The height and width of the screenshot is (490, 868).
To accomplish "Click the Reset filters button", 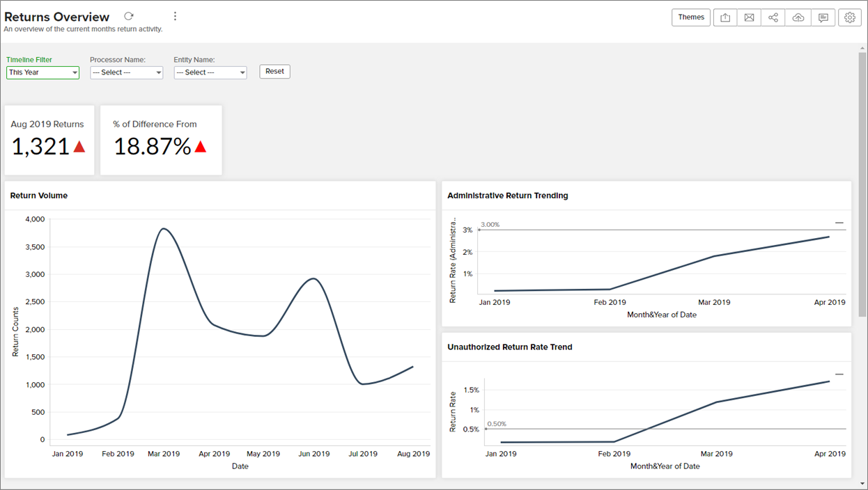I will [274, 71].
